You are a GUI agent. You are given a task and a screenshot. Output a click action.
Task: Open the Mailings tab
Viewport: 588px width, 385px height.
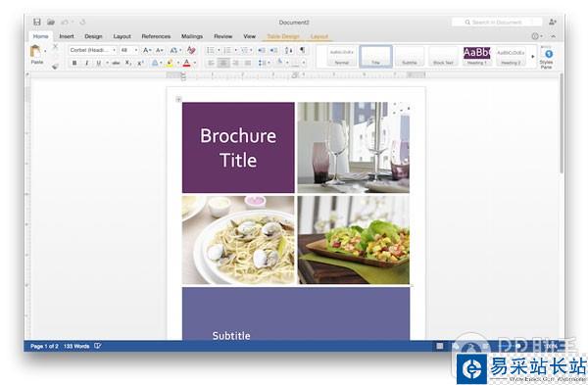tap(192, 36)
